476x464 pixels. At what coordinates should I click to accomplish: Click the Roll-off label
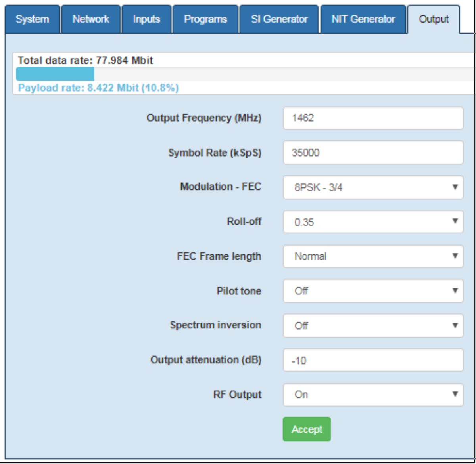(244, 221)
